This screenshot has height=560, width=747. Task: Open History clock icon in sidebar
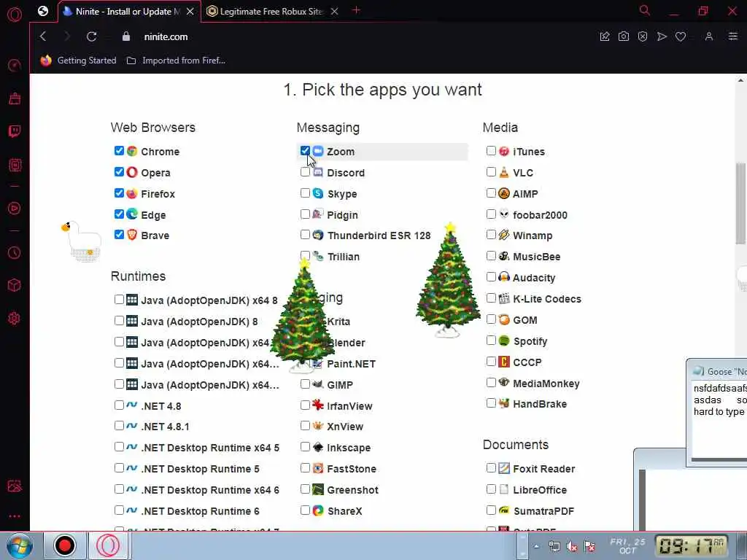[x=15, y=252]
